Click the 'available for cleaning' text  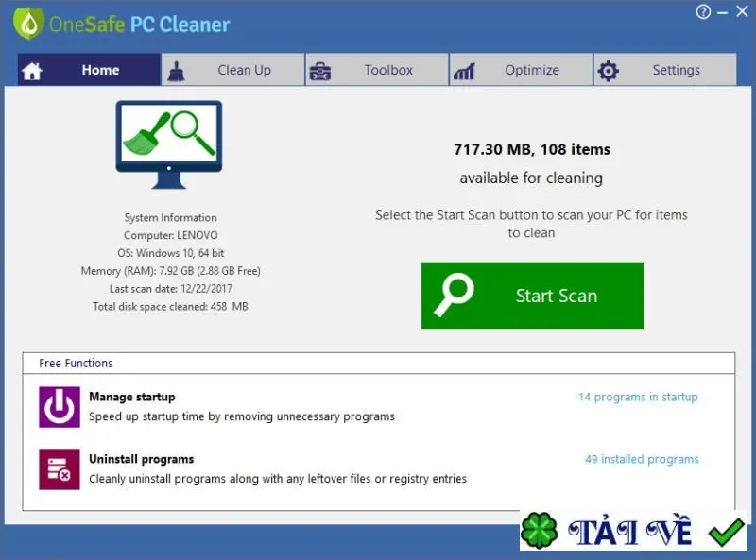[x=531, y=178]
